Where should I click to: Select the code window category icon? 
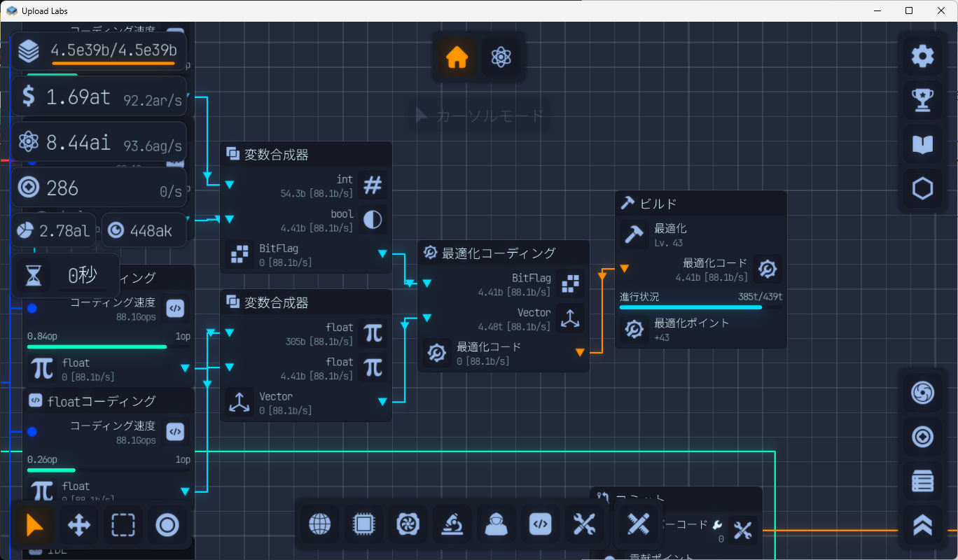[x=540, y=524]
